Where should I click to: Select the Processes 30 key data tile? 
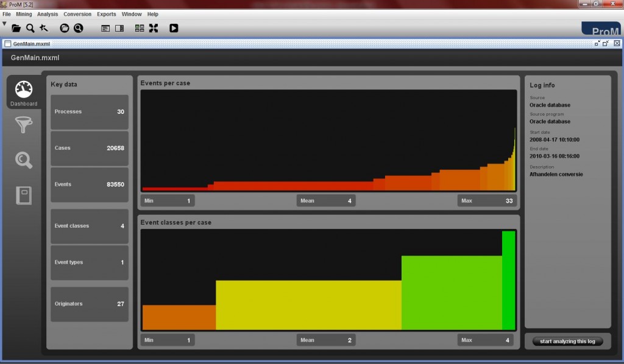[x=90, y=112]
